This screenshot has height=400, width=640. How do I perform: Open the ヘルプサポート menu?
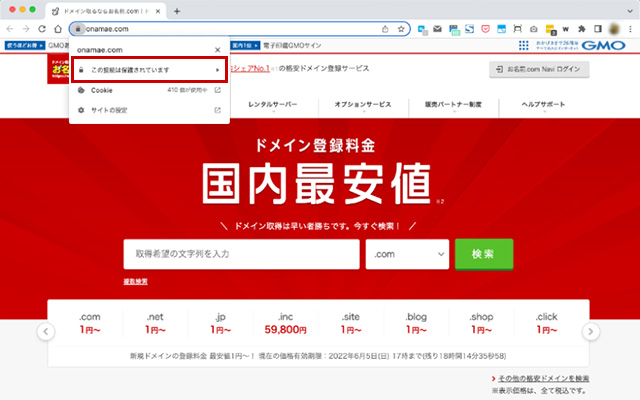[x=543, y=104]
